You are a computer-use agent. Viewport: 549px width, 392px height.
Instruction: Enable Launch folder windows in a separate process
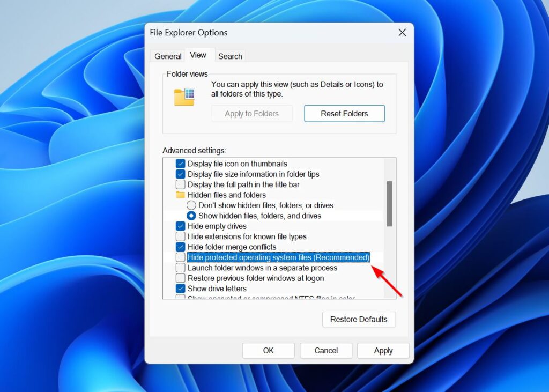(181, 268)
